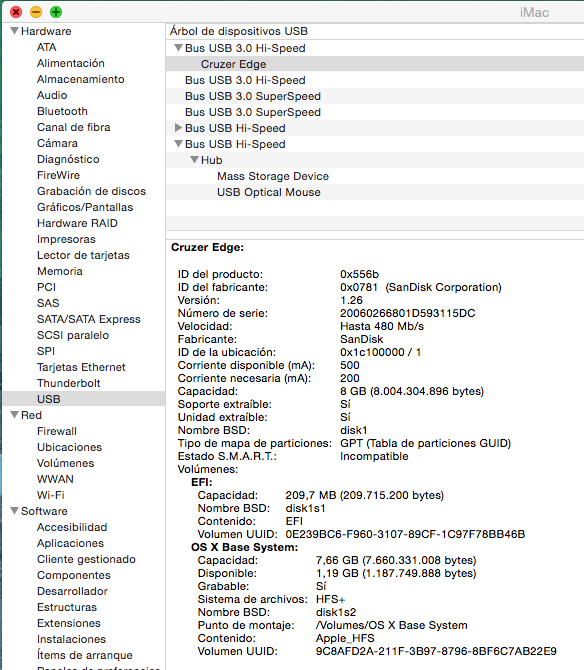Viewport: 584px width, 670px height.
Task: Open SPI in the sidebar
Action: pos(46,351)
